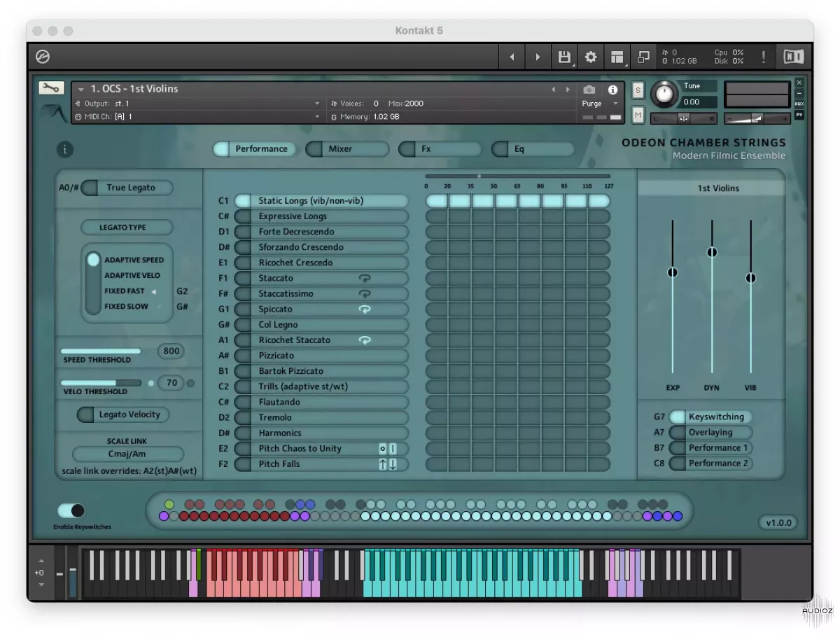840x635 pixels.
Task: Activate the Expressive Longs articulation
Action: pos(321,216)
